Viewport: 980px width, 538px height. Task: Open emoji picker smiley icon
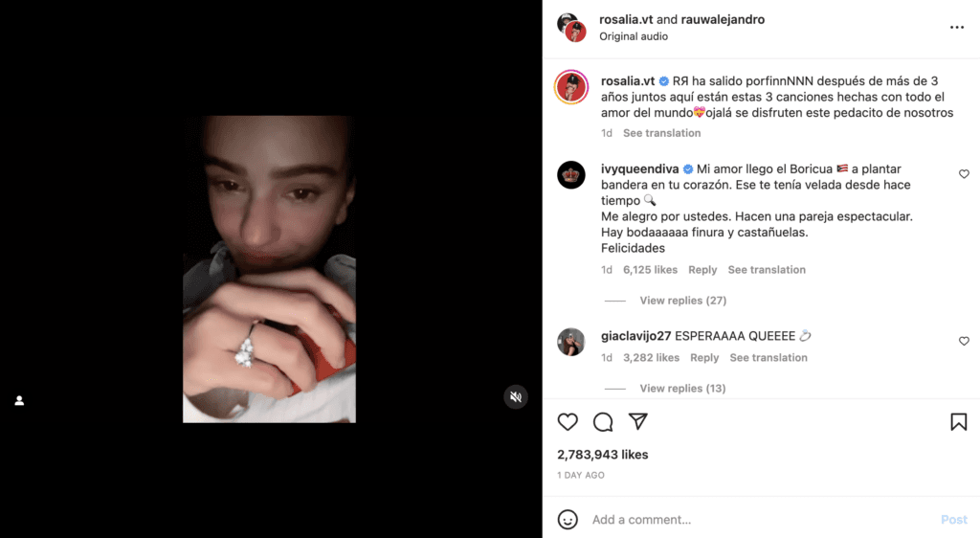[568, 519]
